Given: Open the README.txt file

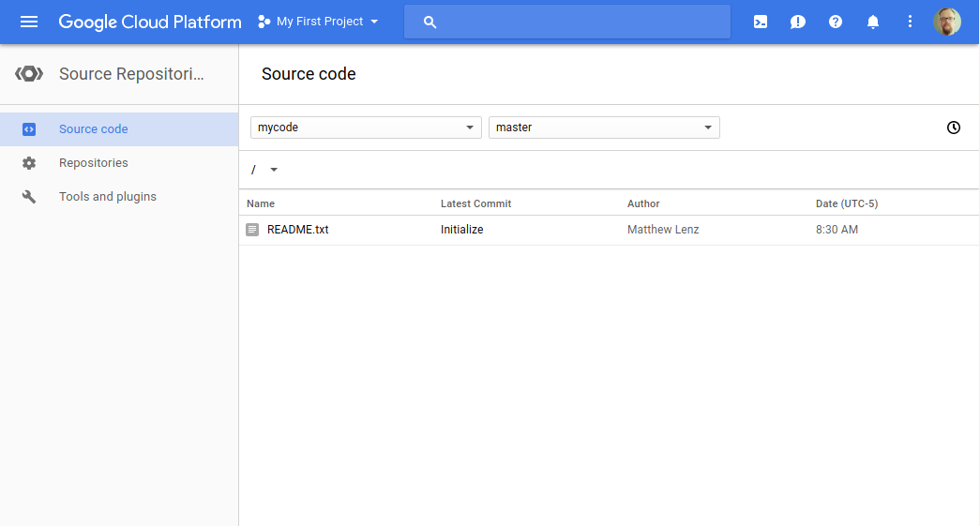Looking at the screenshot, I should [297, 230].
